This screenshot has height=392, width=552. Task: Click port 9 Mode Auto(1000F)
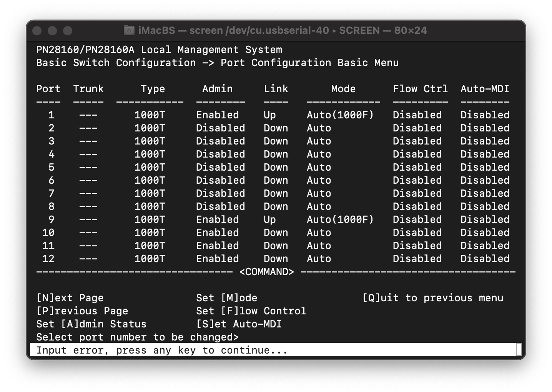point(340,219)
